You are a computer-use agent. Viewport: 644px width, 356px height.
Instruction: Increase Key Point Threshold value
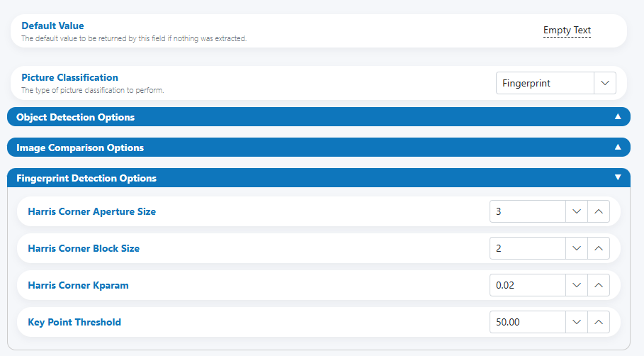[x=599, y=322]
